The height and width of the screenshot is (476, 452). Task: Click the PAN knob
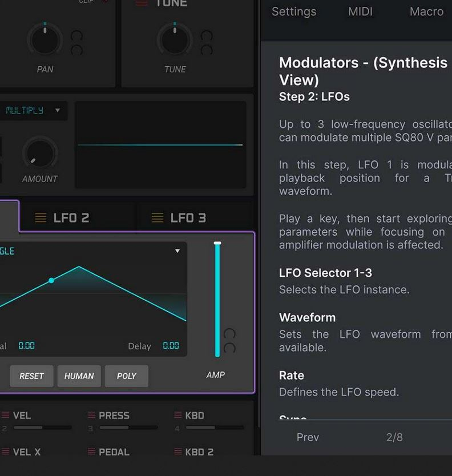(x=45, y=40)
